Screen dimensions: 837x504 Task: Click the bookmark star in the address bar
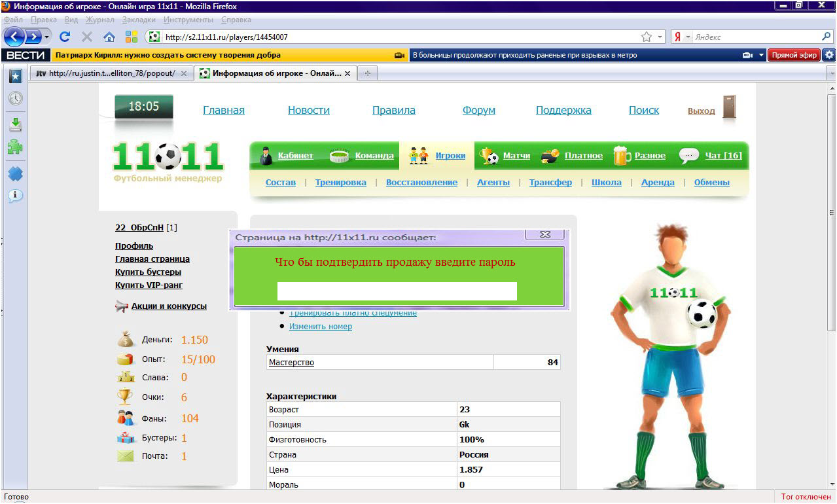(647, 37)
